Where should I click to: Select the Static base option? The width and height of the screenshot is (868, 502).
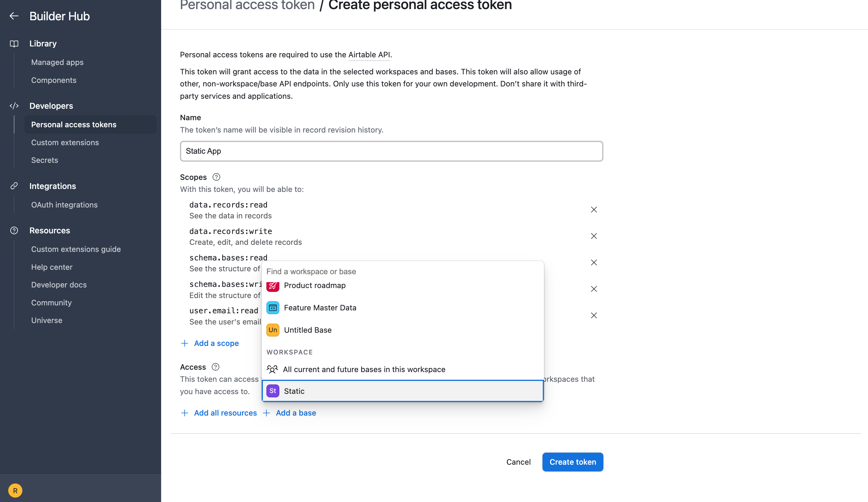(402, 391)
